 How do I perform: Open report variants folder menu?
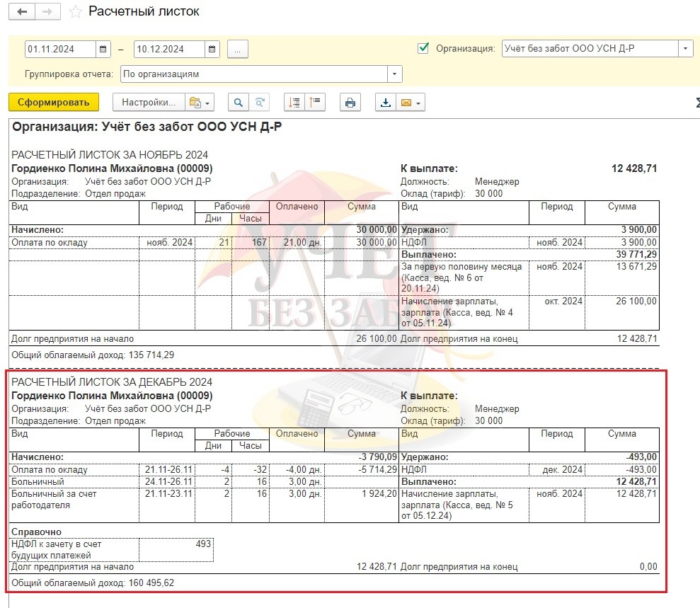click(x=199, y=103)
